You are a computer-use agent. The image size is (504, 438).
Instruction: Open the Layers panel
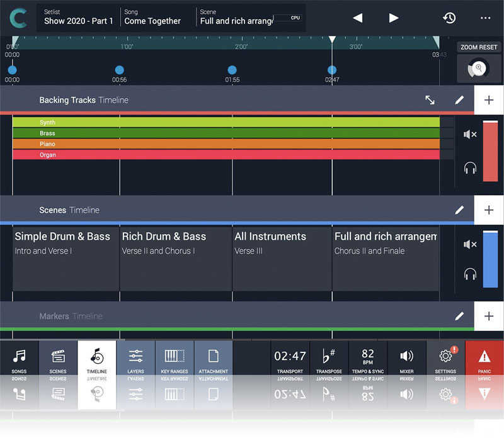(x=135, y=361)
